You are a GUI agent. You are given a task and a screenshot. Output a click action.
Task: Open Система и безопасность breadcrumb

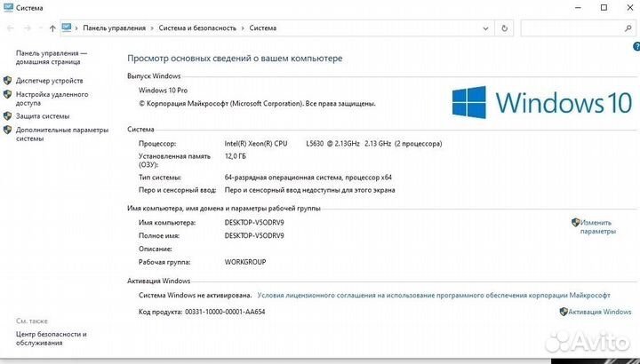pos(197,28)
